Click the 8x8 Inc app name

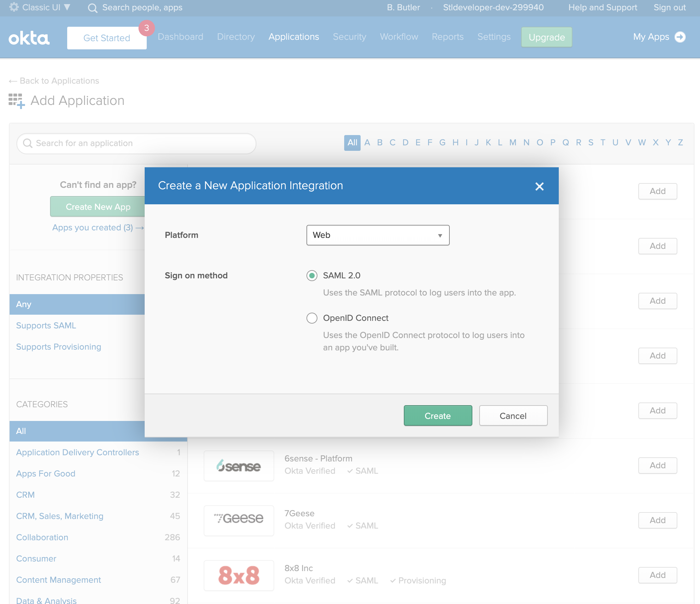[x=299, y=568]
